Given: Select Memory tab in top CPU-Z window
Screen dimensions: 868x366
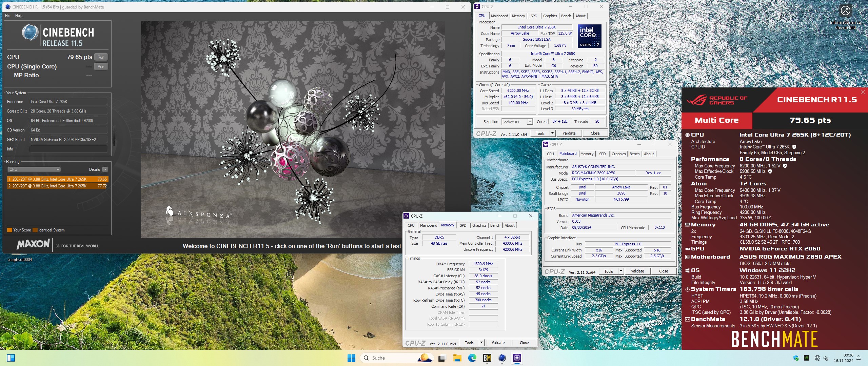Looking at the screenshot, I should point(518,16).
